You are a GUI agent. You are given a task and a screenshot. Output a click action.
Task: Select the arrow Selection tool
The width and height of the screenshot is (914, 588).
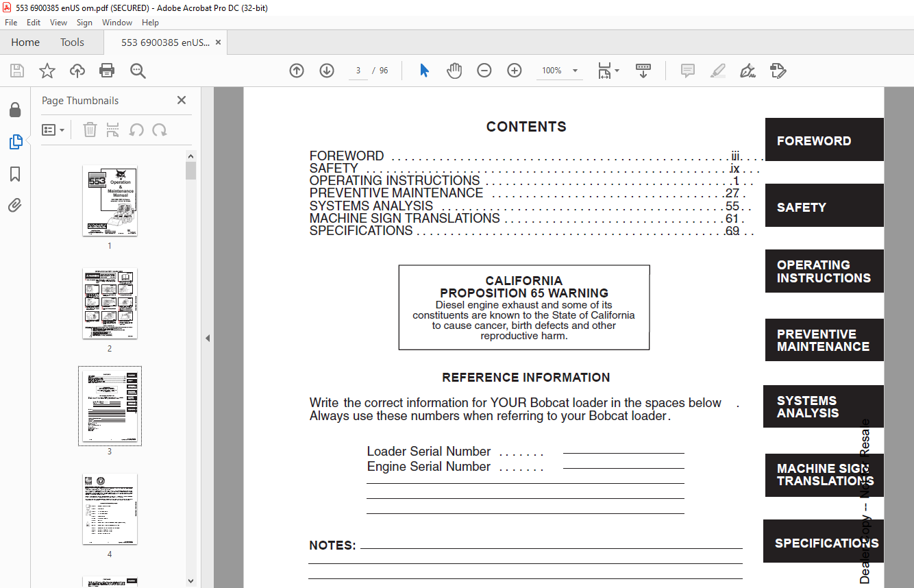click(x=424, y=71)
